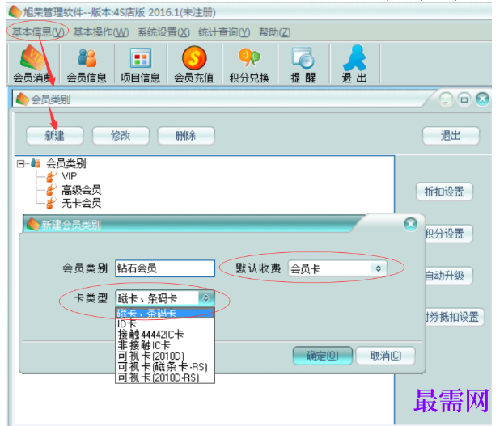Toggle the 卡类型 dropdown arrow
This screenshot has height=426, width=504.
click(205, 298)
